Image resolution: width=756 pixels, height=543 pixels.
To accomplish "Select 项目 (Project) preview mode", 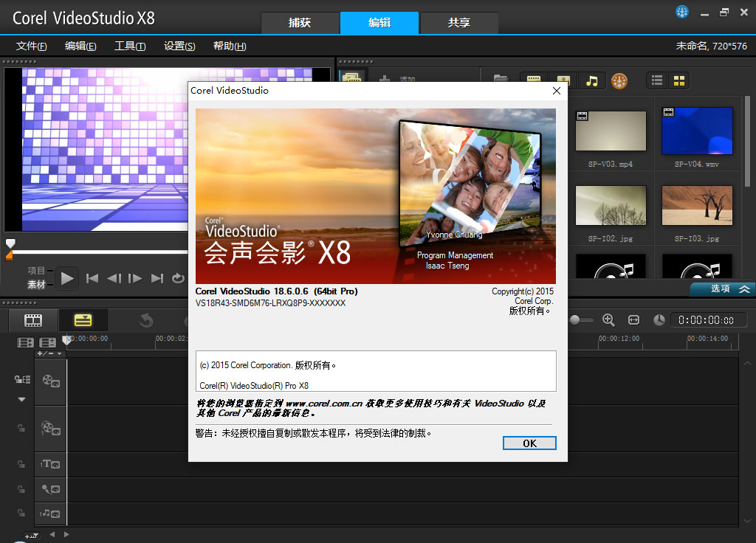I will point(36,271).
